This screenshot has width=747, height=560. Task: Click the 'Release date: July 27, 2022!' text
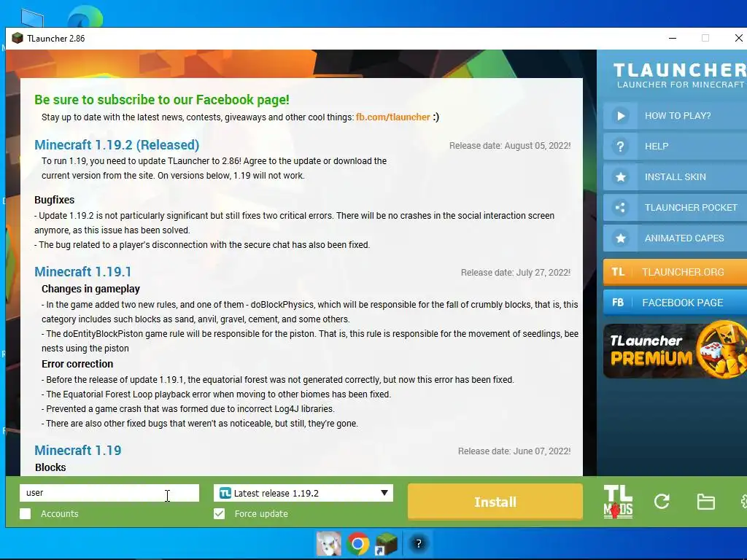tap(516, 273)
